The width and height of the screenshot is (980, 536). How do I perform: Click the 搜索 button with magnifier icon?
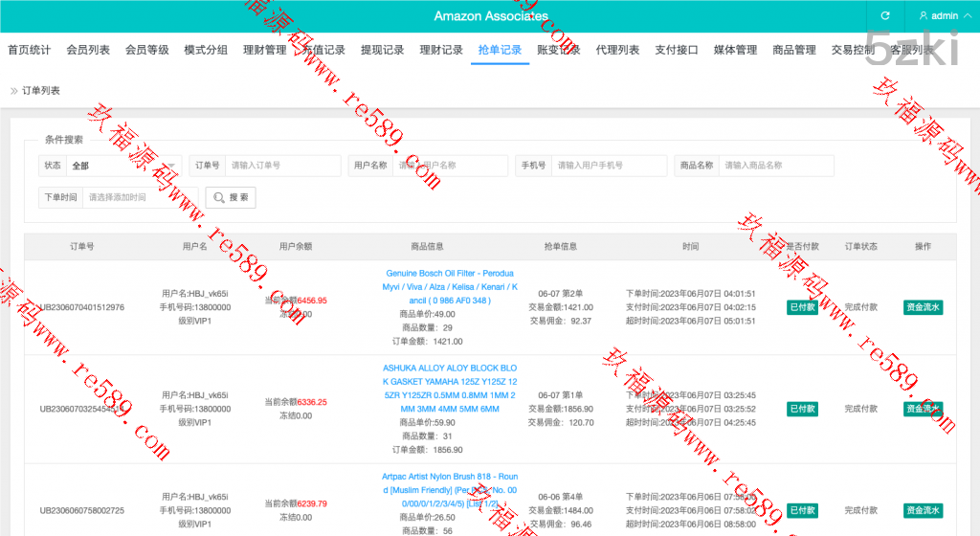coord(231,197)
